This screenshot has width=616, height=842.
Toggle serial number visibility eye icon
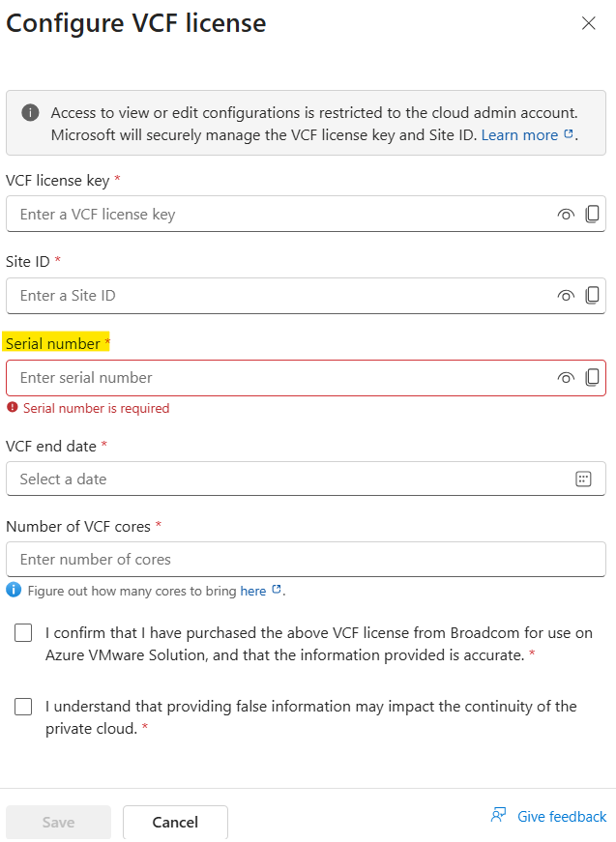point(566,378)
